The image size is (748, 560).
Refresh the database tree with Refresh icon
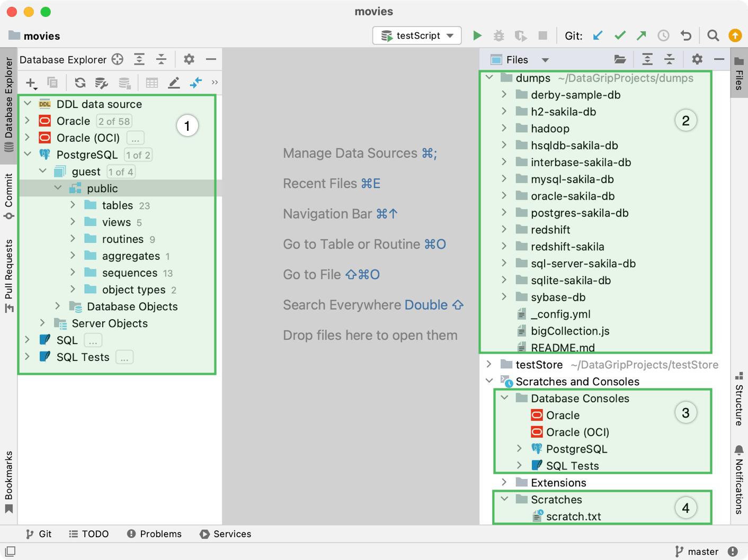[x=80, y=83]
